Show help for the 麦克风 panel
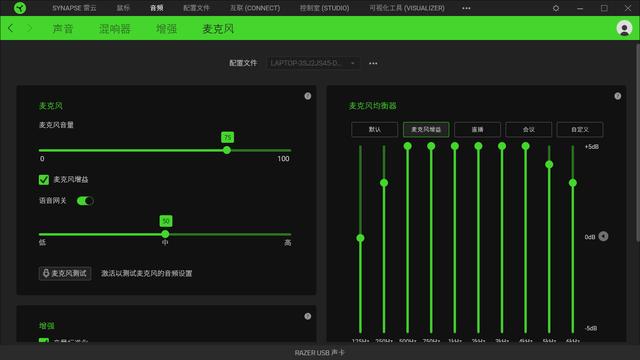640x360 pixels. (x=308, y=96)
